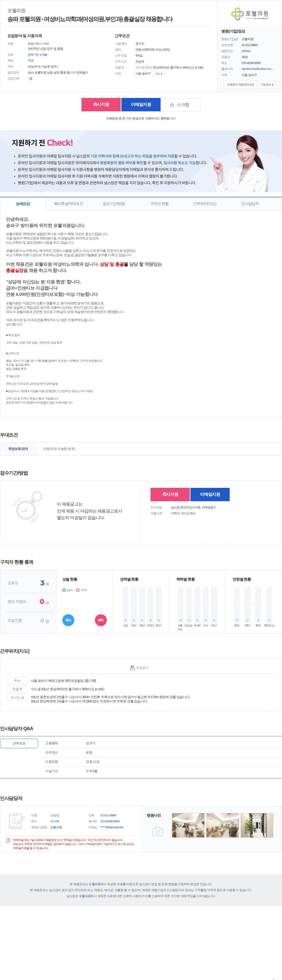282x980 pixels.
Task: Click the alarm clock icon in 접수기간 section
Action: point(27,507)
